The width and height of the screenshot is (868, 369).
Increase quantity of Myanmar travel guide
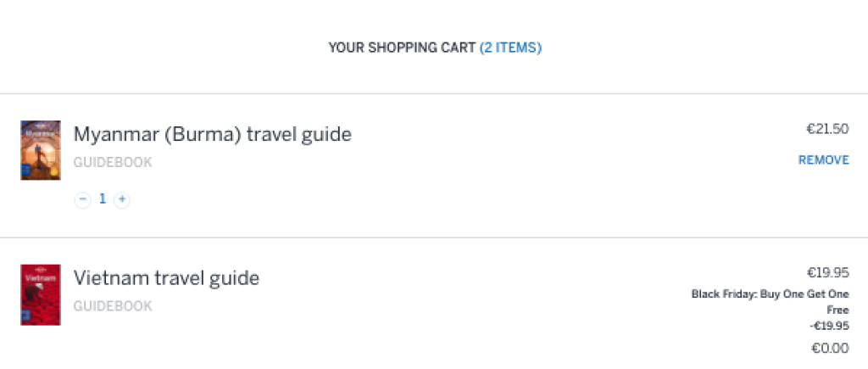click(x=122, y=199)
